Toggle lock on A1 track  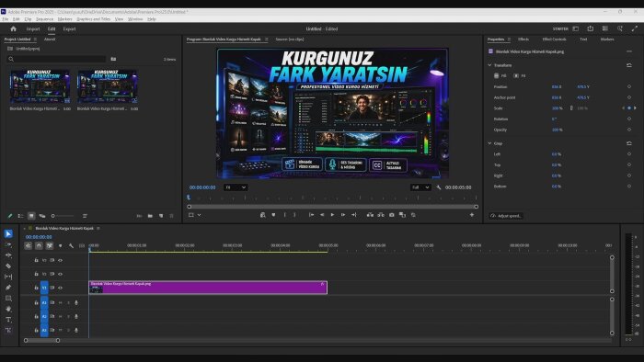[36, 302]
